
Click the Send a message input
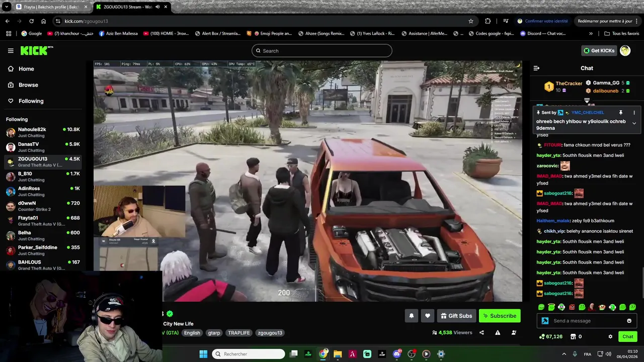[586, 321]
